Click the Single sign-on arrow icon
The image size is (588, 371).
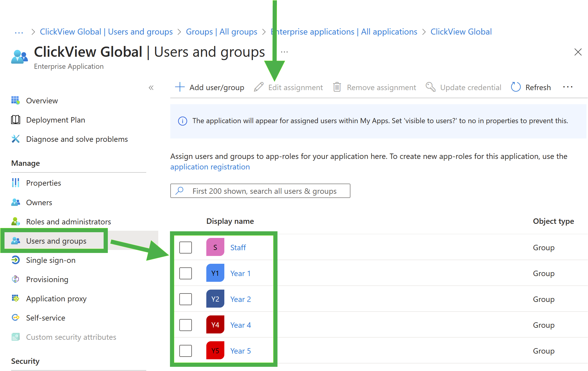(x=16, y=260)
